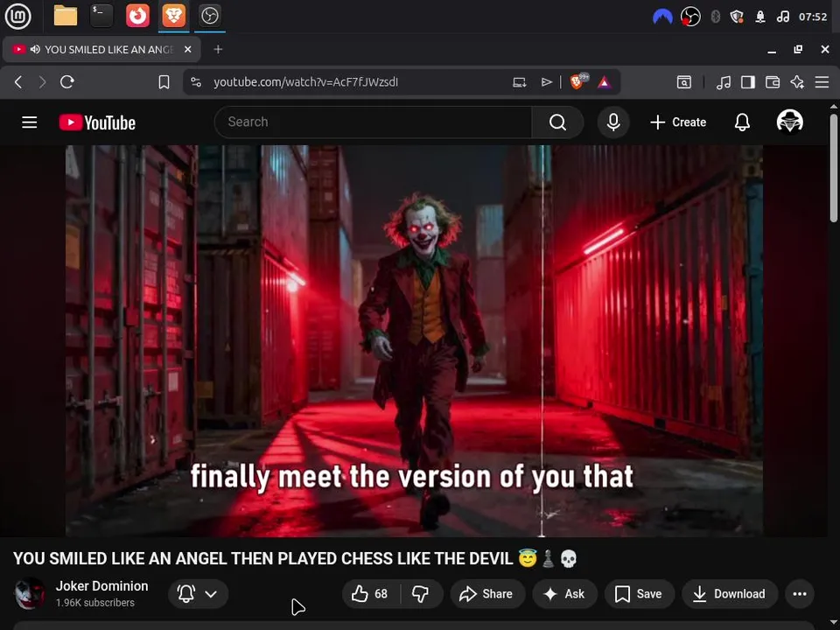Share the video

(486, 593)
